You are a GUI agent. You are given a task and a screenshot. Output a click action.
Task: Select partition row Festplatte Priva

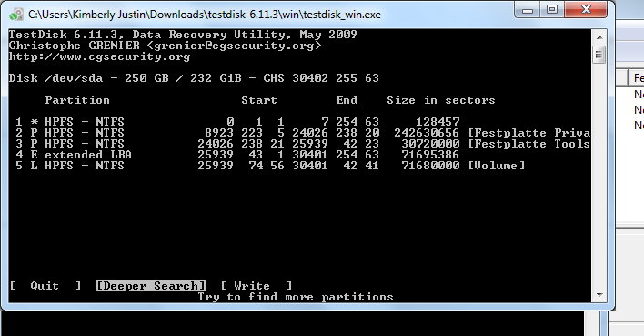click(x=302, y=133)
